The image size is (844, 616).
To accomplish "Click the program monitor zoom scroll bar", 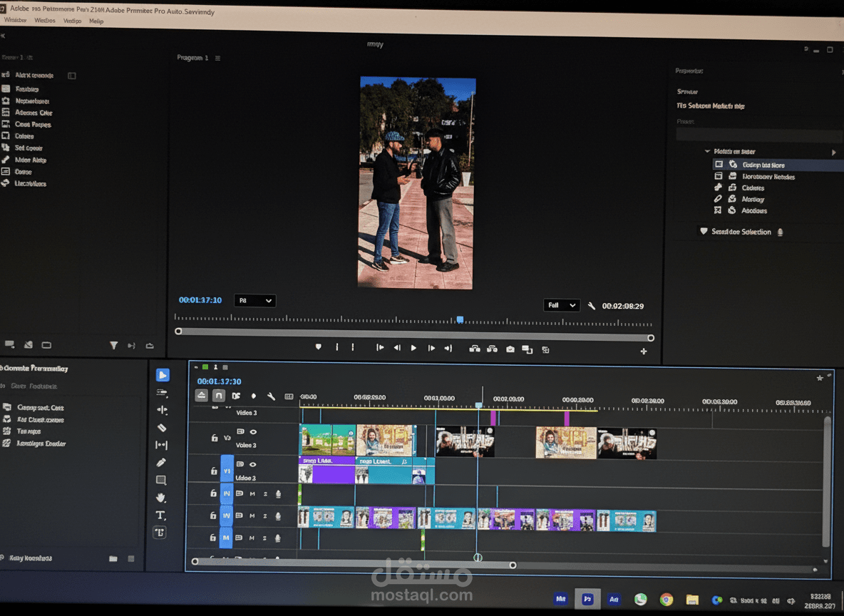I will [x=414, y=334].
